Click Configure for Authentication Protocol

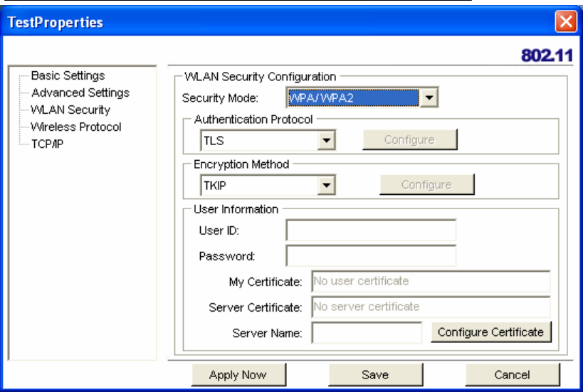[x=410, y=139]
